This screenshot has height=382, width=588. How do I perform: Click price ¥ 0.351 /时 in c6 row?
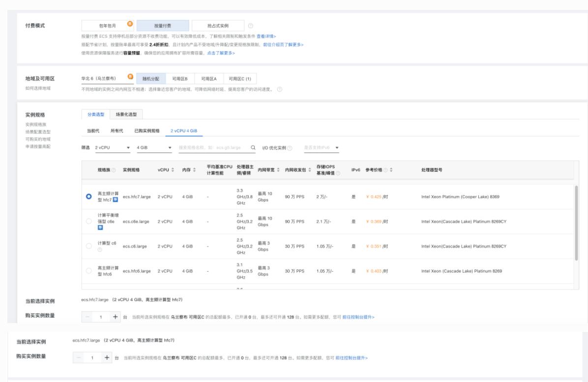point(377,246)
